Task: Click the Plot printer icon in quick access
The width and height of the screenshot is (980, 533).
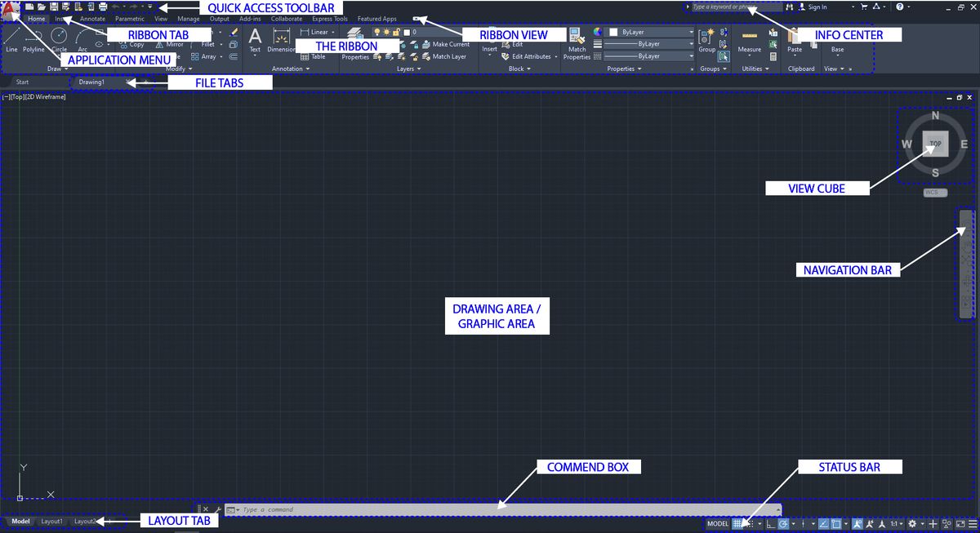Action: click(103, 7)
